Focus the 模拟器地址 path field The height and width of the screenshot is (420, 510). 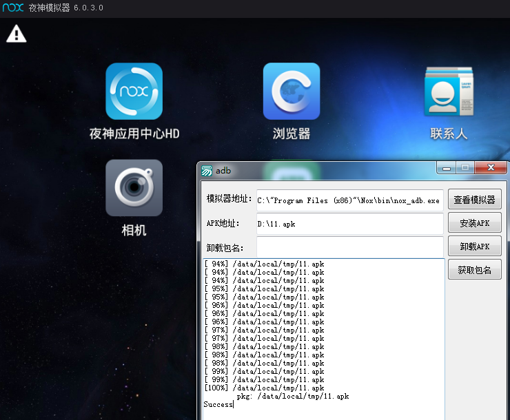[349, 200]
